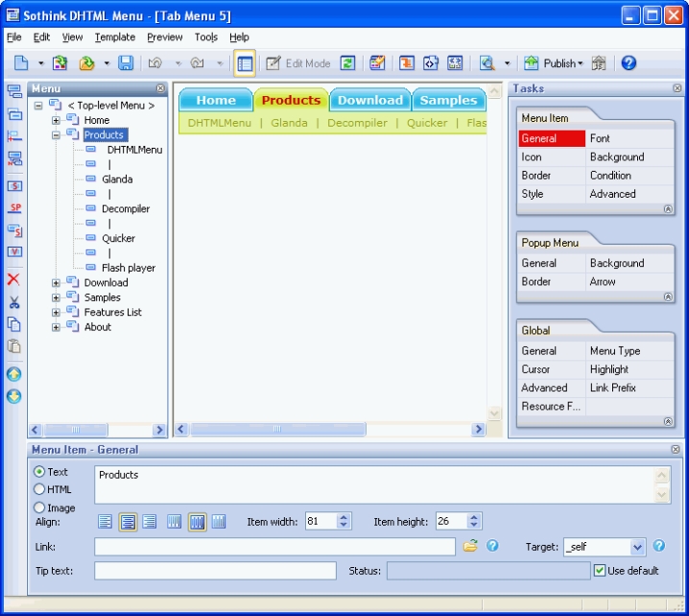Click the Edit Mode toolbar button
The image size is (689, 616).
[297, 63]
